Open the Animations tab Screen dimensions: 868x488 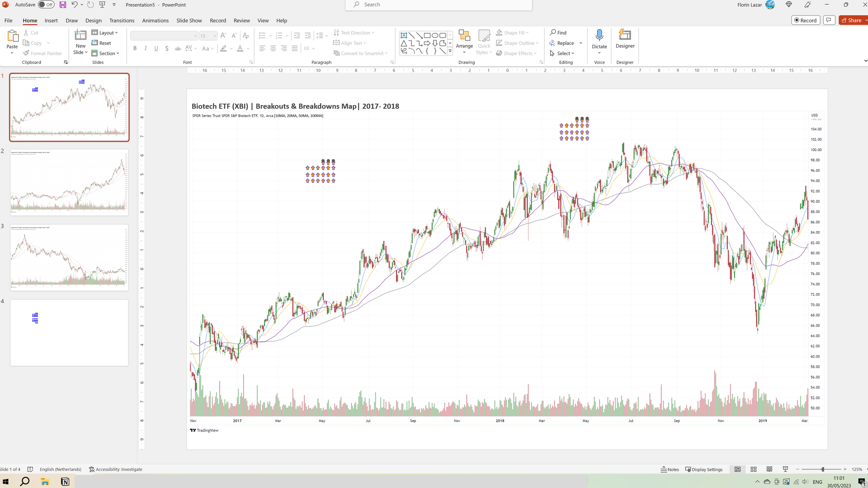coord(155,20)
